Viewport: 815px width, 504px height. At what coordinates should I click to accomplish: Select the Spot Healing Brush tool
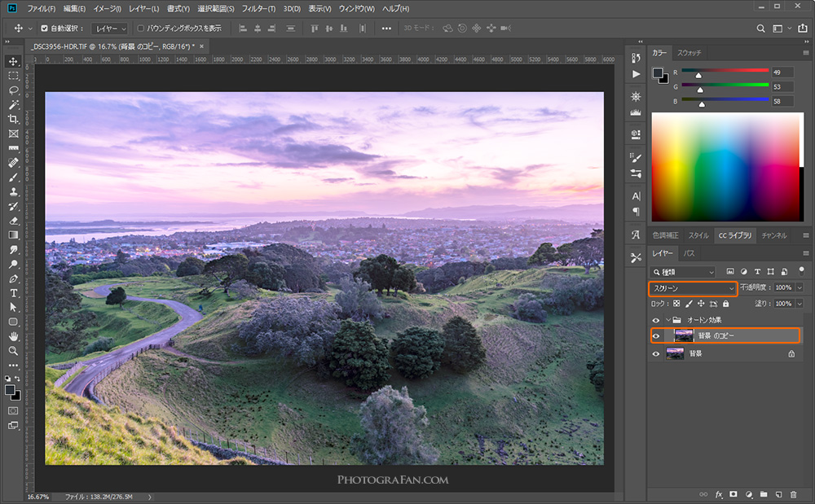pyautogui.click(x=14, y=163)
